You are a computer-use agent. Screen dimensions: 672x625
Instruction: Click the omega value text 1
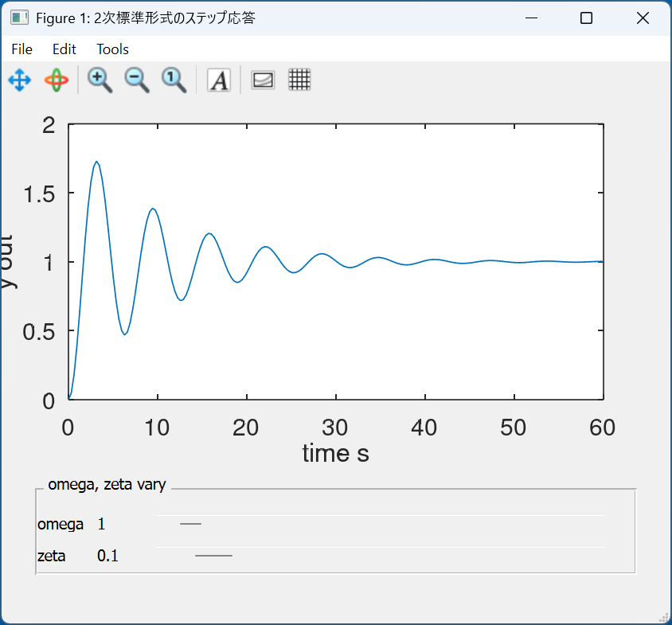[x=101, y=525]
